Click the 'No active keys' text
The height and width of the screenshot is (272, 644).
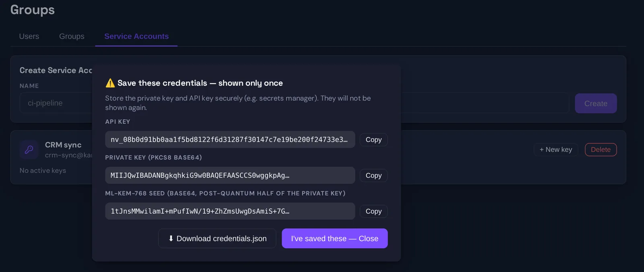pos(43,170)
